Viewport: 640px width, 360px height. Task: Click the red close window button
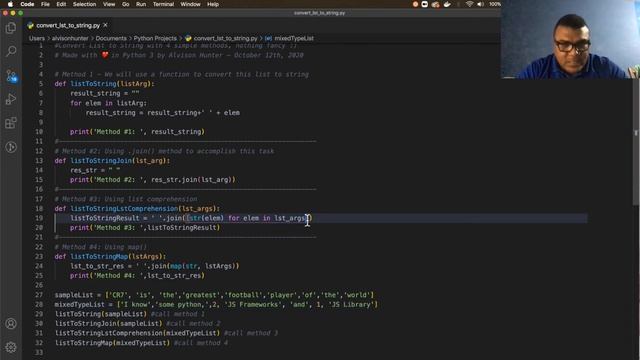coord(5,13)
